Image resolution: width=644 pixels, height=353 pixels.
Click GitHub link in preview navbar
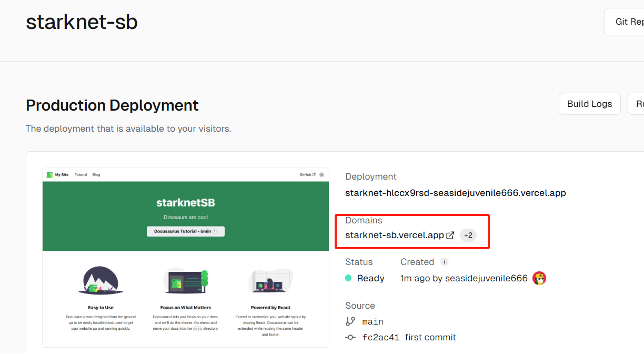click(x=307, y=174)
